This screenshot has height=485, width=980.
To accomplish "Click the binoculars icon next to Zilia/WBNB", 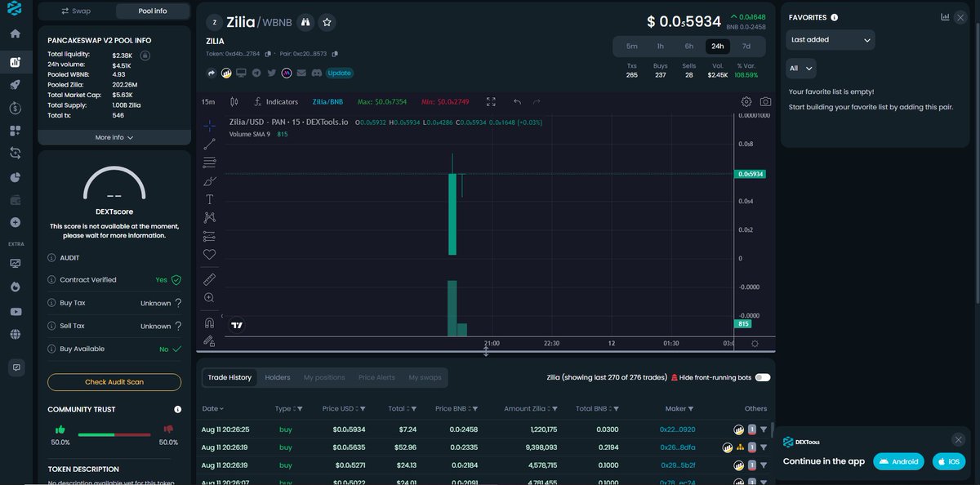I will coord(305,22).
